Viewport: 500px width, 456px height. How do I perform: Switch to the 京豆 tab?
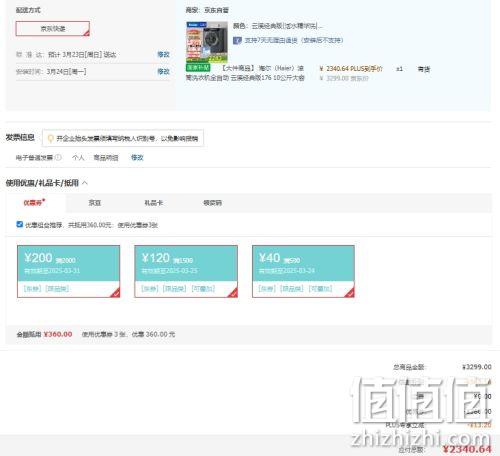(x=94, y=203)
